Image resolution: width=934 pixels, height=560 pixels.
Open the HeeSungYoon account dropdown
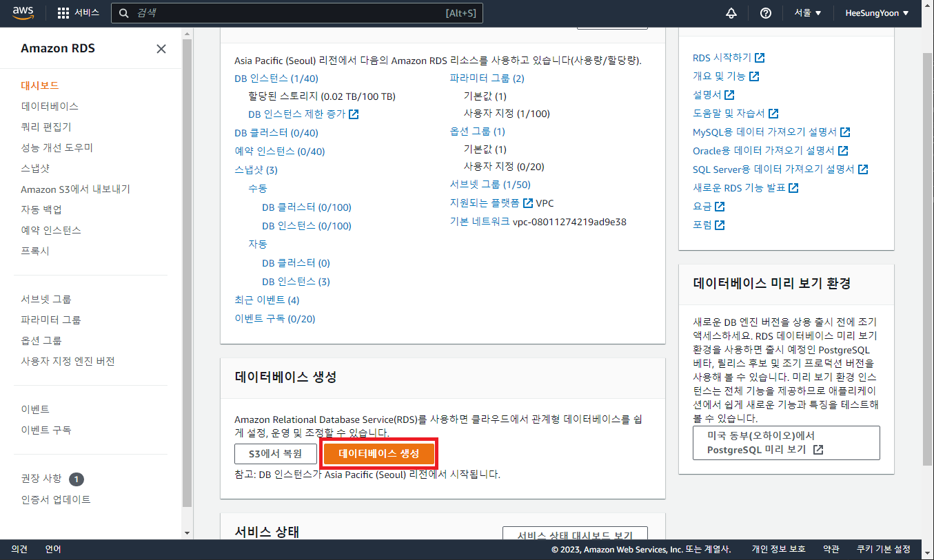[877, 13]
